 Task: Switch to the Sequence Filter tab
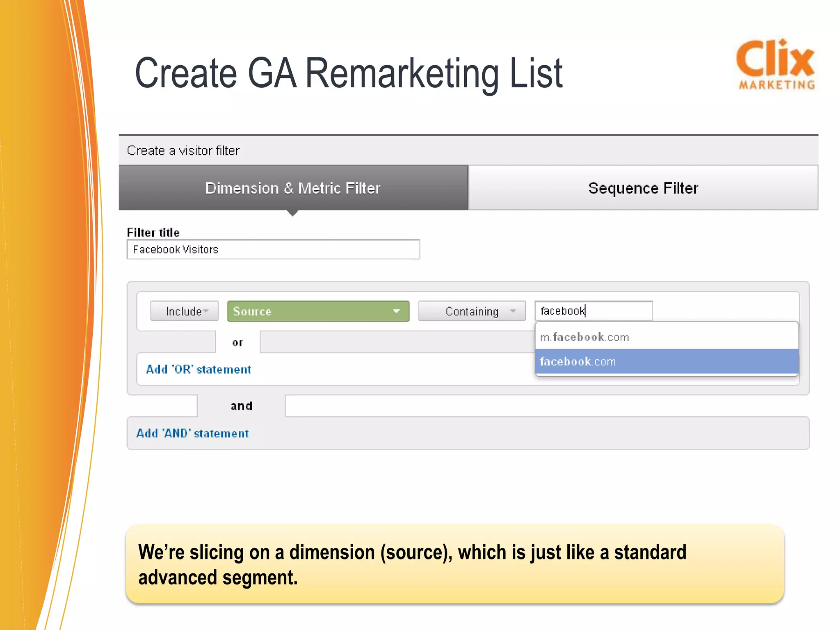(x=643, y=188)
